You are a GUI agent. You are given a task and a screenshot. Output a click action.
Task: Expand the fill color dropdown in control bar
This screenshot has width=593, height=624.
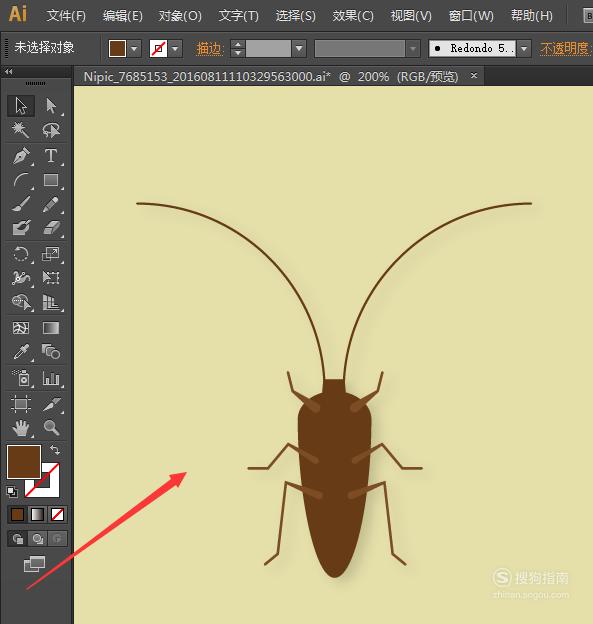(135, 49)
